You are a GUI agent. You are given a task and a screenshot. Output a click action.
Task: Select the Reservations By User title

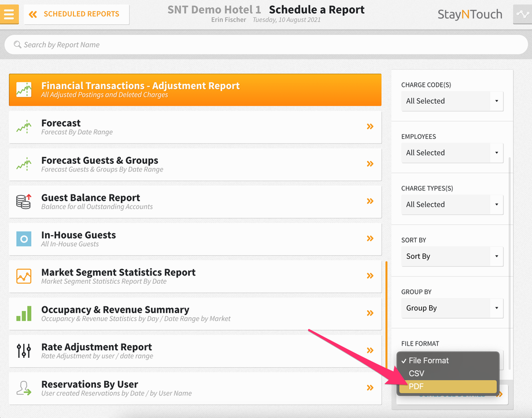(x=90, y=384)
